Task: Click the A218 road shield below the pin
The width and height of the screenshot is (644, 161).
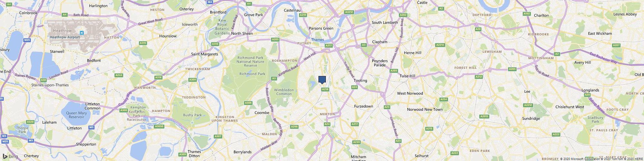Action: point(325,89)
